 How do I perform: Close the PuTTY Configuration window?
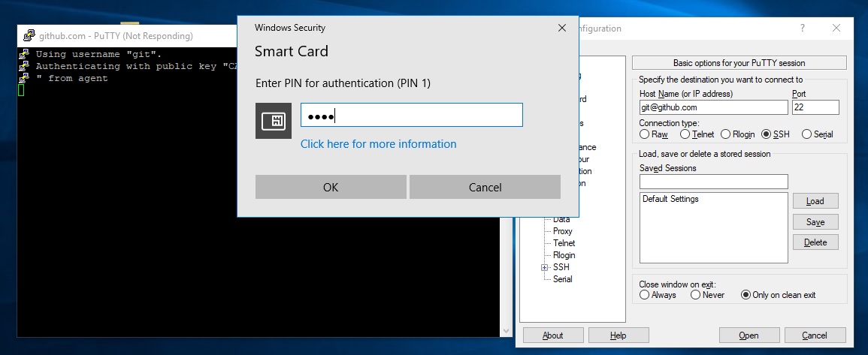coord(836,29)
